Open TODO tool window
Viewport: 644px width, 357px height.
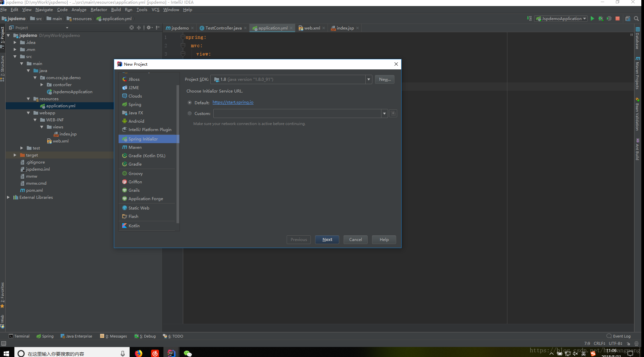point(173,336)
